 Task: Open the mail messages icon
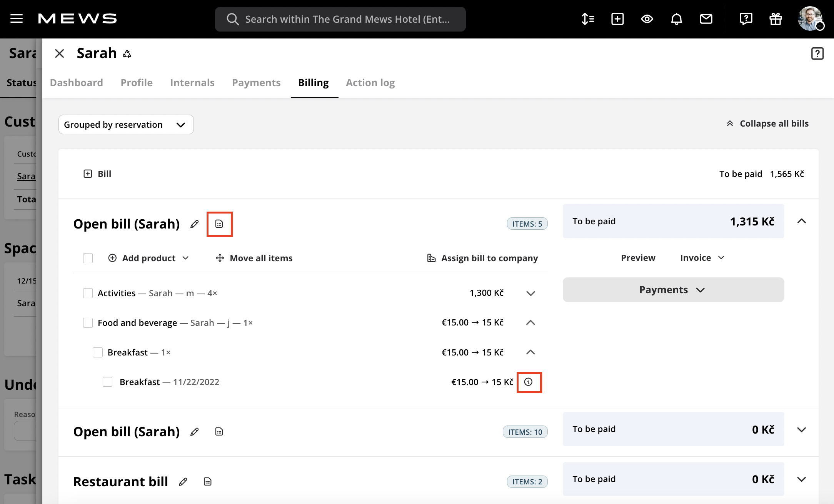(706, 19)
